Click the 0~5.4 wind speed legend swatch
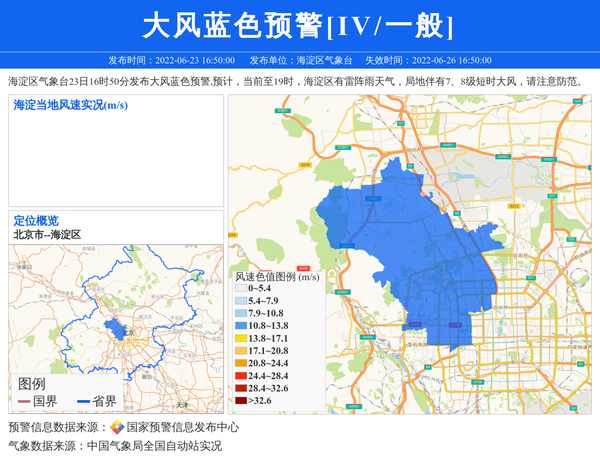The height and width of the screenshot is (471, 600). coord(240,288)
